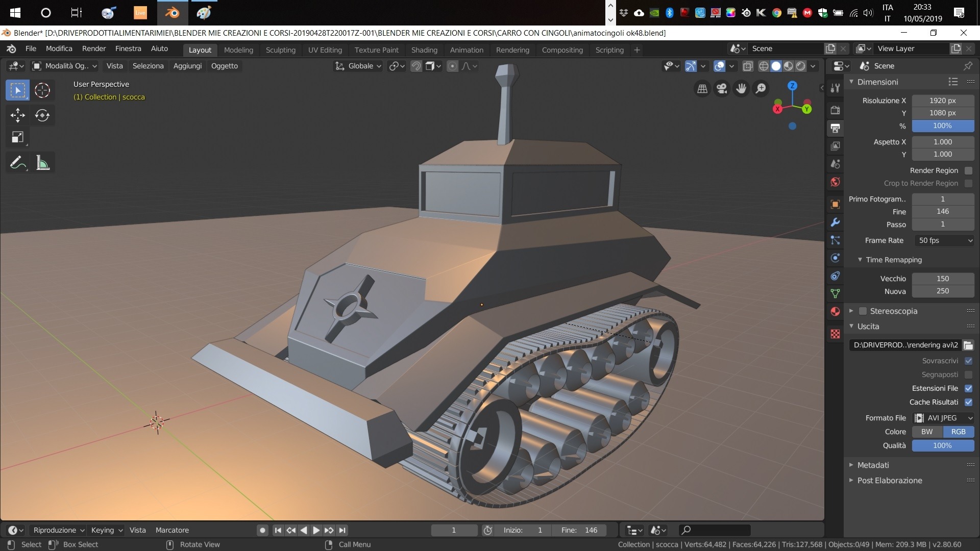
Task: Switch to wireframe viewport shading
Action: (x=764, y=66)
